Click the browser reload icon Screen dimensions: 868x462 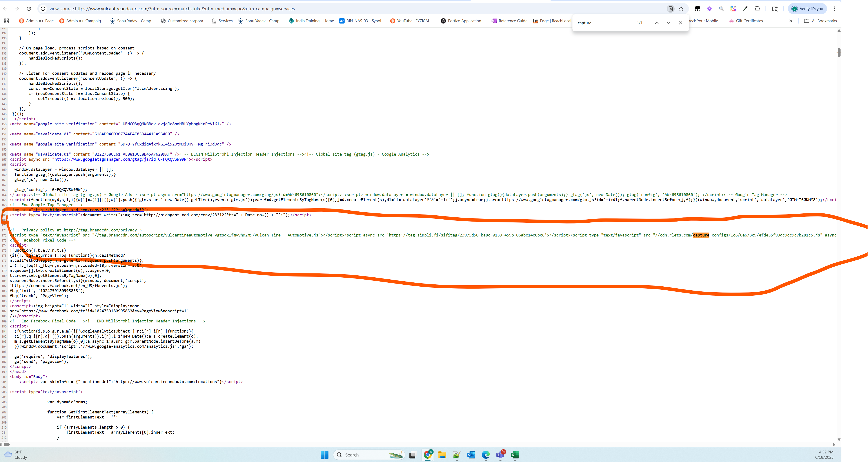(x=29, y=9)
